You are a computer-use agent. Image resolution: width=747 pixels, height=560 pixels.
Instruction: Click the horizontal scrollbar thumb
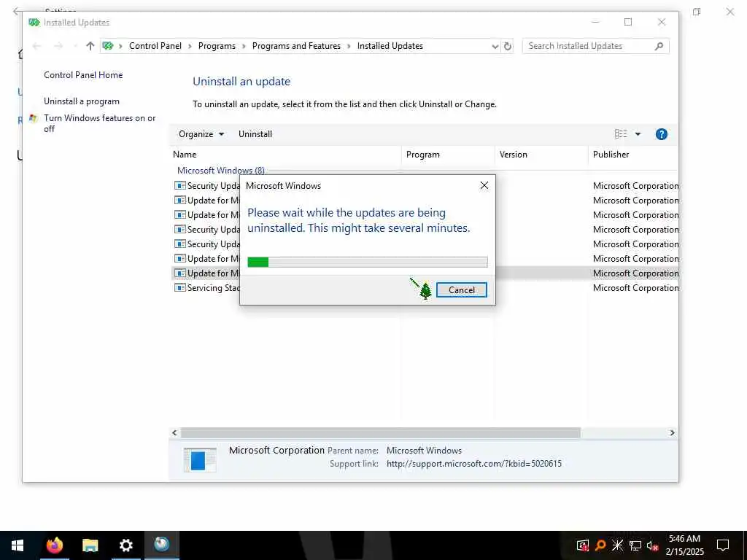tap(380, 433)
